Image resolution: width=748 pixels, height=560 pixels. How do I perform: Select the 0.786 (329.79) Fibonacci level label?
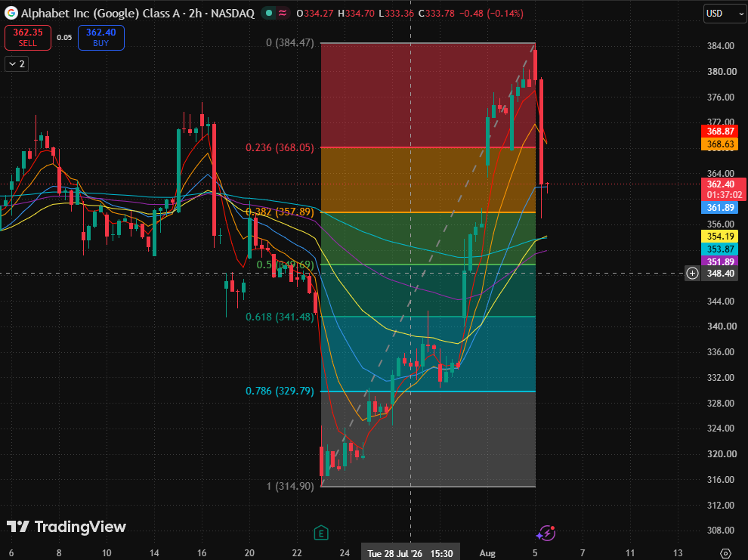(280, 391)
